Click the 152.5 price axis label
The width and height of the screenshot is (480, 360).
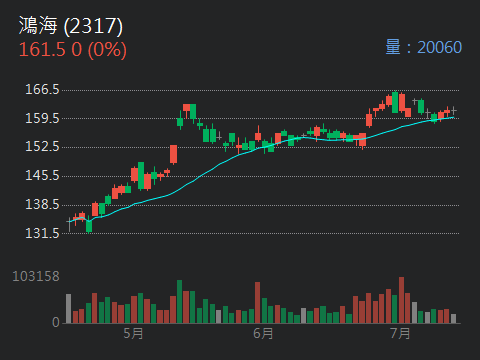[42, 147]
